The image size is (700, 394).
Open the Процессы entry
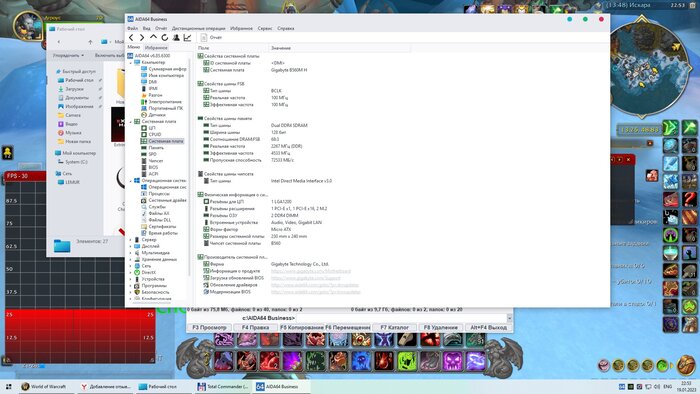(x=155, y=194)
